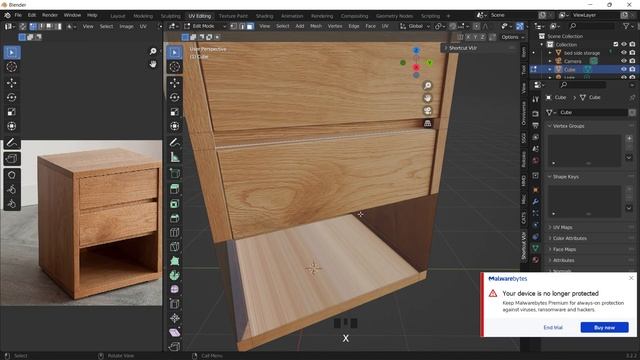Screen dimensions: 640x360
Task: Expand the Attributes panel
Action: coord(563,260)
